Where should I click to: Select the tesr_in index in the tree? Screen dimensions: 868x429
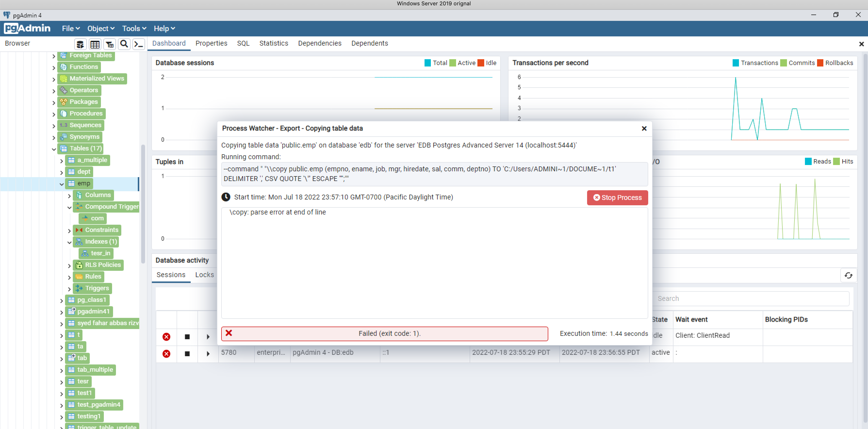coord(100,253)
